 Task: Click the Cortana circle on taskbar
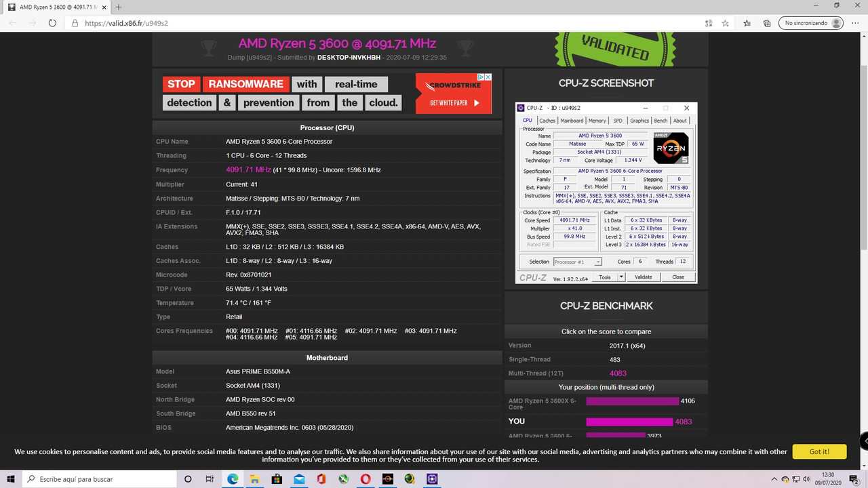(x=188, y=479)
